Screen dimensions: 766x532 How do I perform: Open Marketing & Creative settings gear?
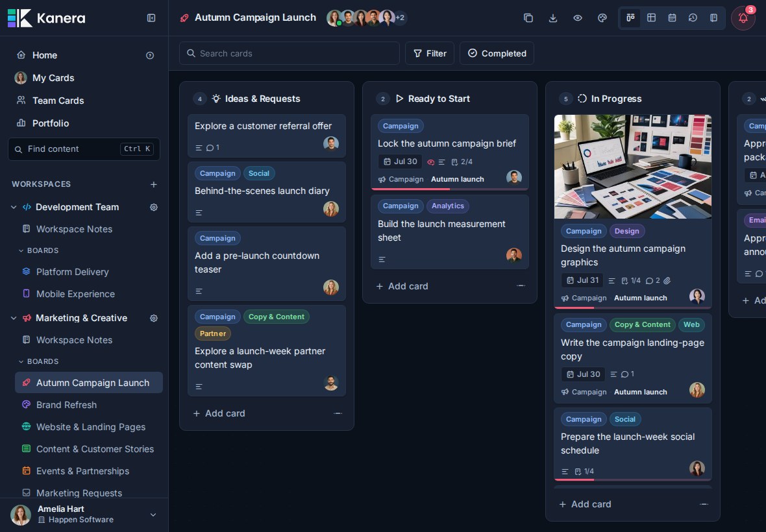pyautogui.click(x=154, y=318)
